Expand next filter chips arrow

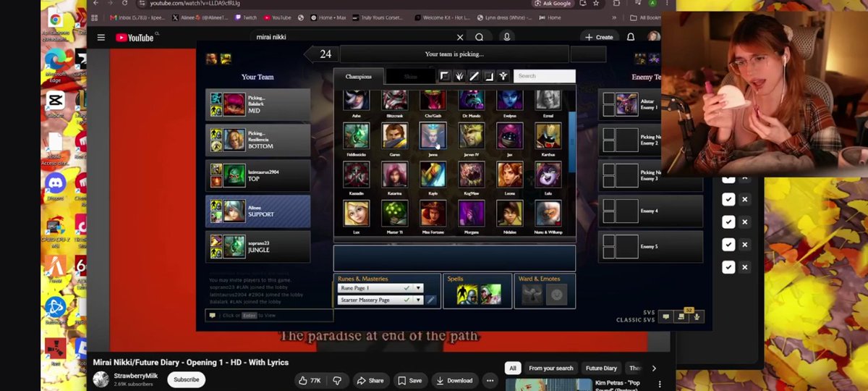(x=654, y=368)
